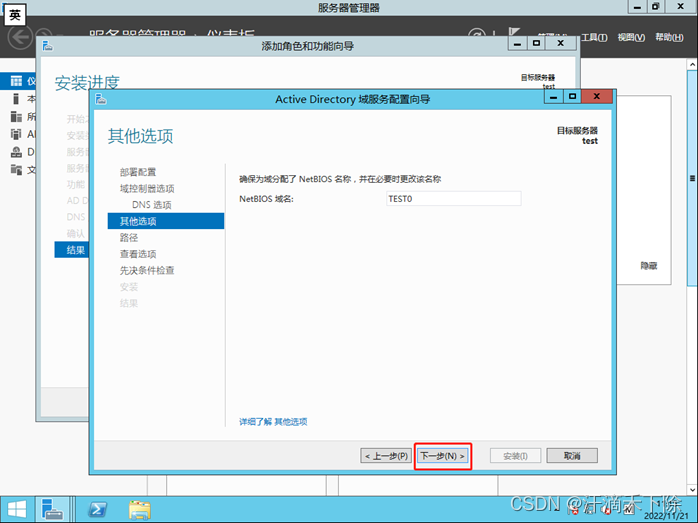Click the 英 input method indicator
Image resolution: width=698 pixels, height=523 pixels.
click(15, 15)
